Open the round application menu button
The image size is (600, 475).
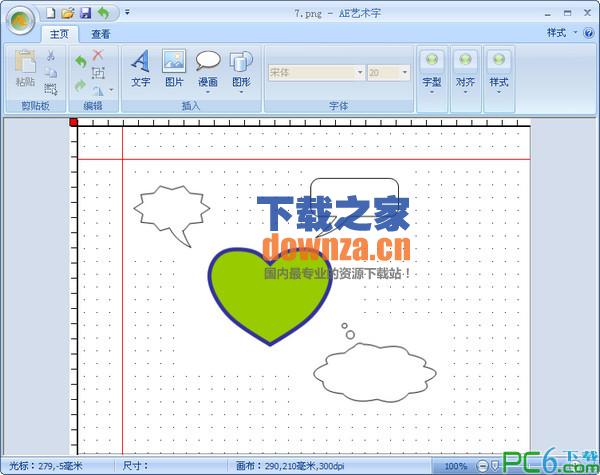[20, 20]
